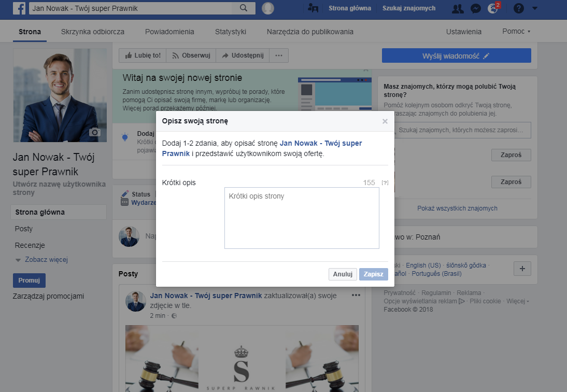Close the Opisz swoją stronę dialog
Screen dimensions: 567x392
[x=385, y=121]
